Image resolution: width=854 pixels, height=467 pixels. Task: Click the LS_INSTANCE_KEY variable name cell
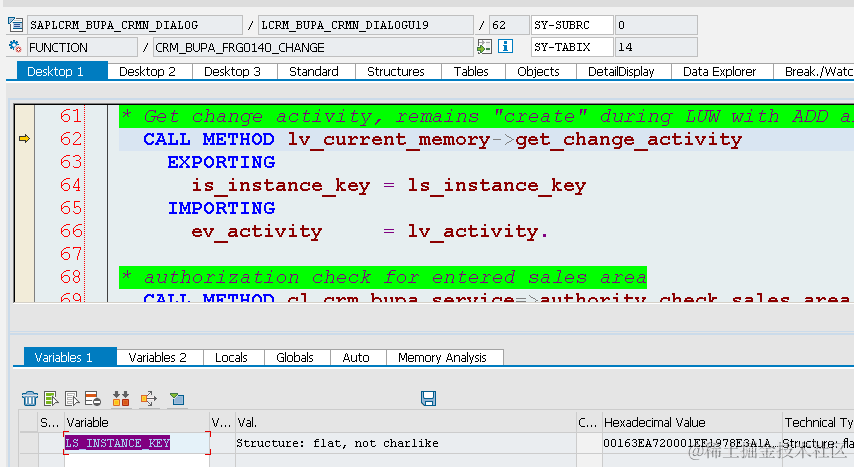click(x=137, y=443)
